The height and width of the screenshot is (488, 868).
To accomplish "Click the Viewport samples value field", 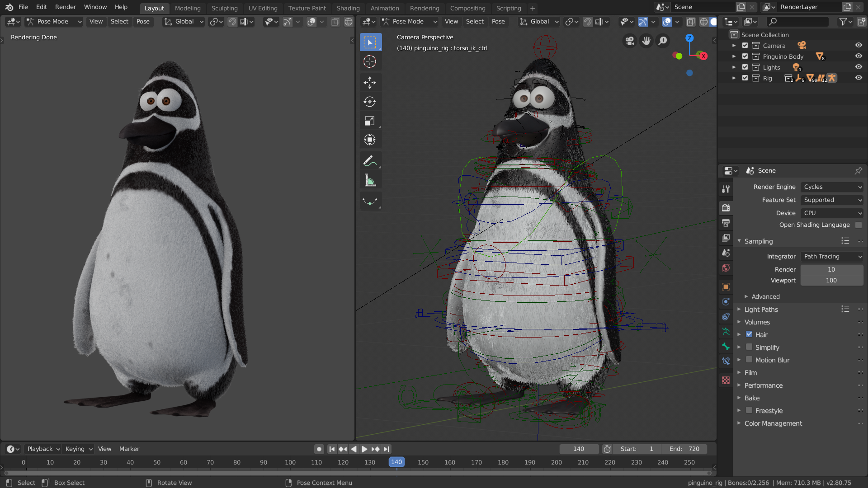I will [831, 280].
